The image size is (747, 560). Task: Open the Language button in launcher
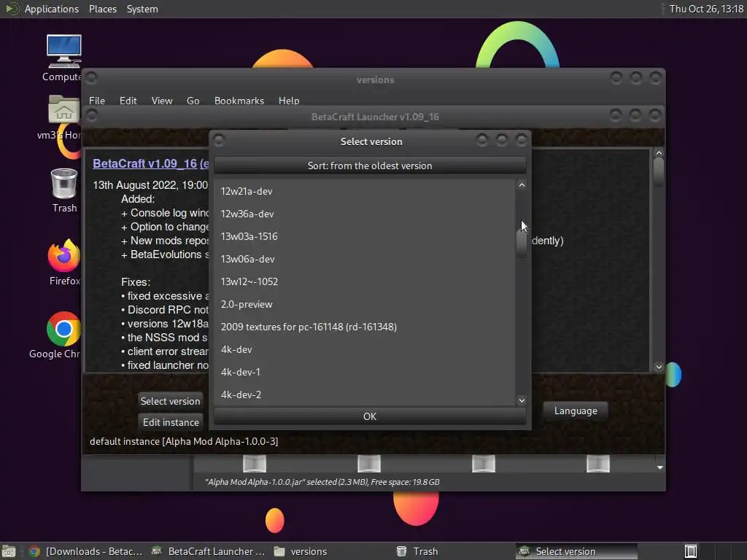(x=576, y=411)
